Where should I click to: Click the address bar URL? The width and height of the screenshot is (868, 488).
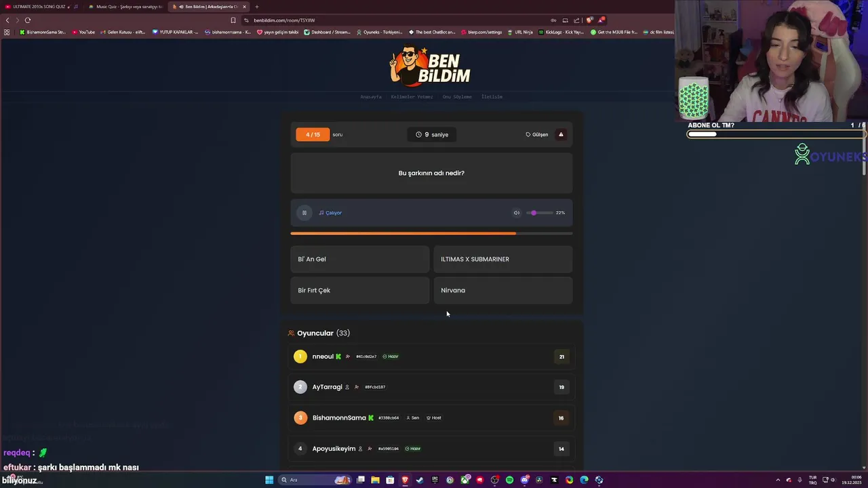(x=284, y=20)
